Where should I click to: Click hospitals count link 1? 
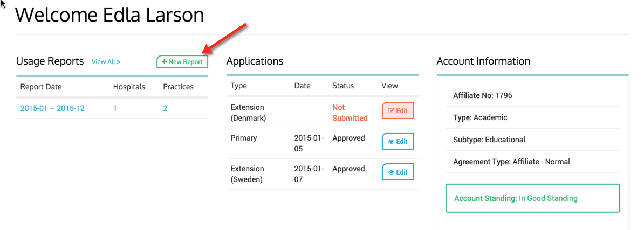pos(115,108)
